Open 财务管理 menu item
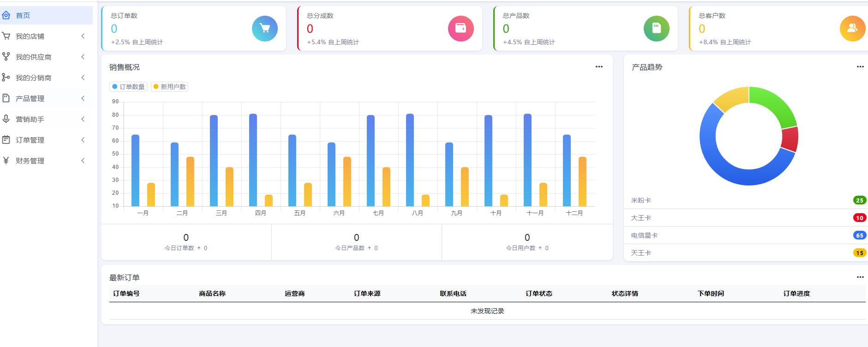The width and height of the screenshot is (868, 347). (46, 161)
